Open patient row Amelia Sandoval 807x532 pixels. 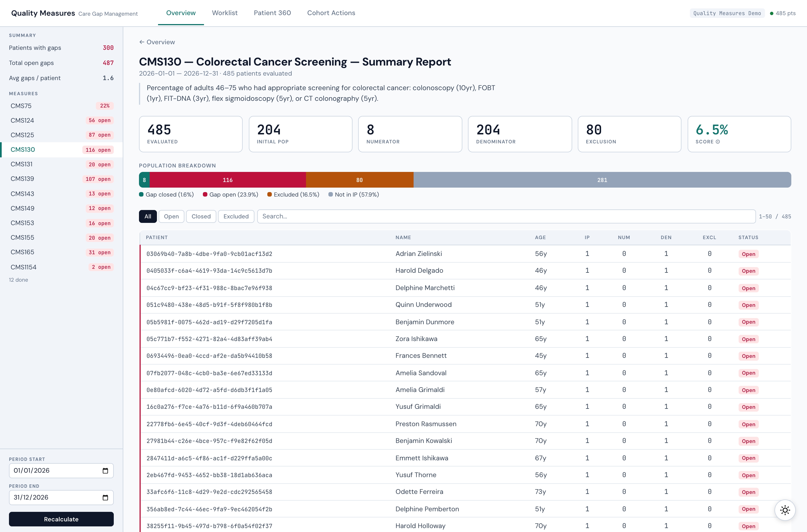465,373
